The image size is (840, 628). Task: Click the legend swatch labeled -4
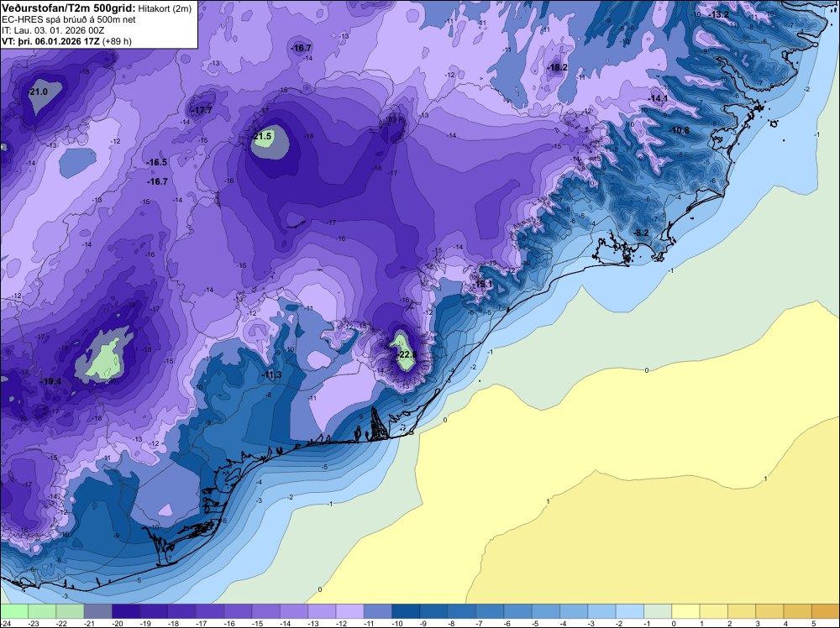574,611
